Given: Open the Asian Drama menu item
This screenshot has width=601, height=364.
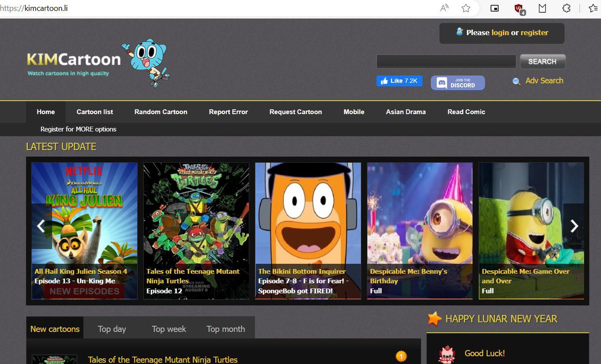Looking at the screenshot, I should [406, 112].
